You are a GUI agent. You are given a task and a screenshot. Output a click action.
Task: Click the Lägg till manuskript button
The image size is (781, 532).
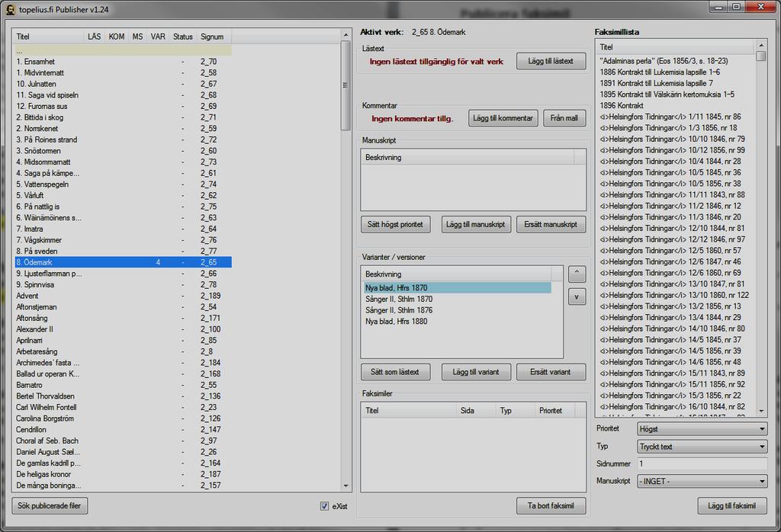[x=476, y=224]
